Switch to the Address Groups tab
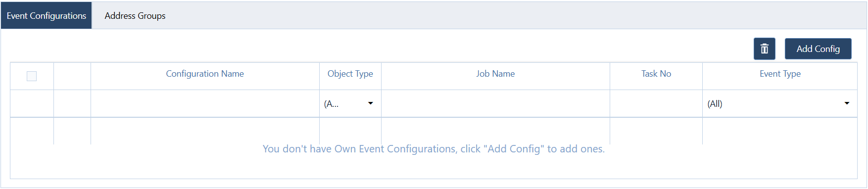 [x=135, y=16]
